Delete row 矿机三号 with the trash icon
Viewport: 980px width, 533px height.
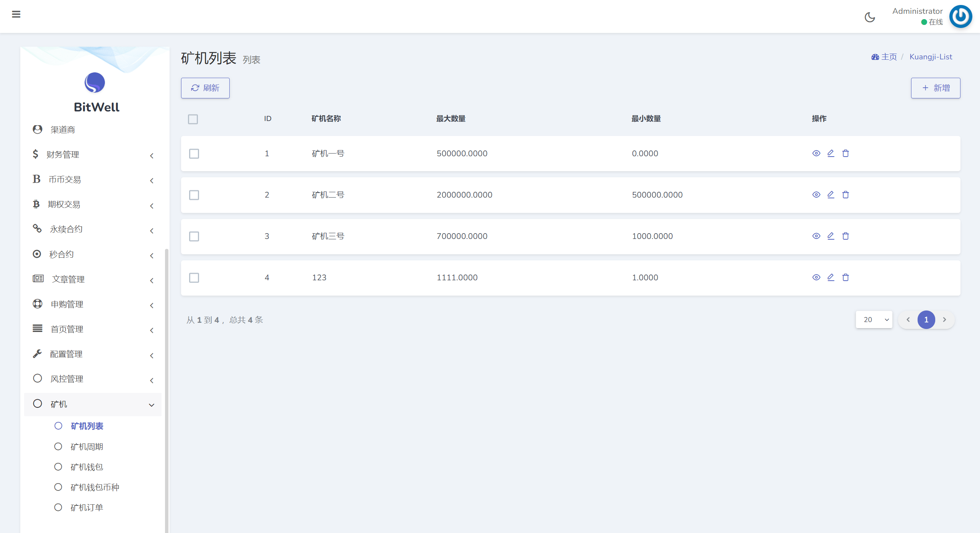[846, 236]
